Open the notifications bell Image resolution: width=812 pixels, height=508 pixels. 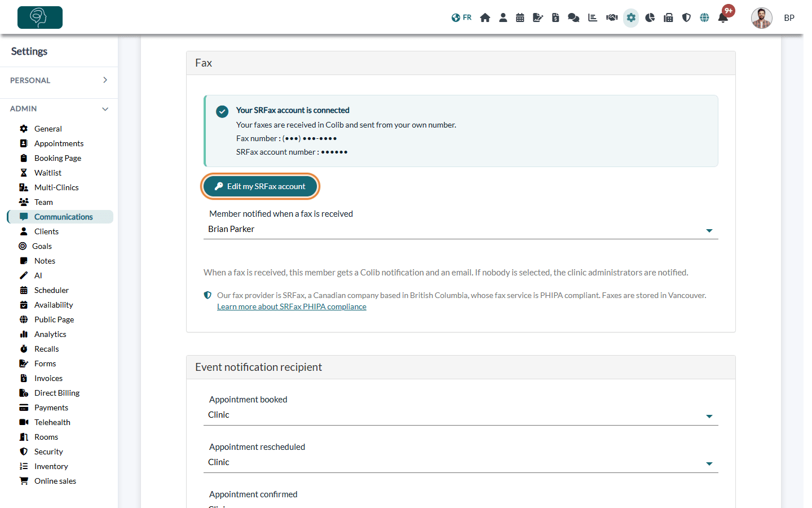coord(723,17)
